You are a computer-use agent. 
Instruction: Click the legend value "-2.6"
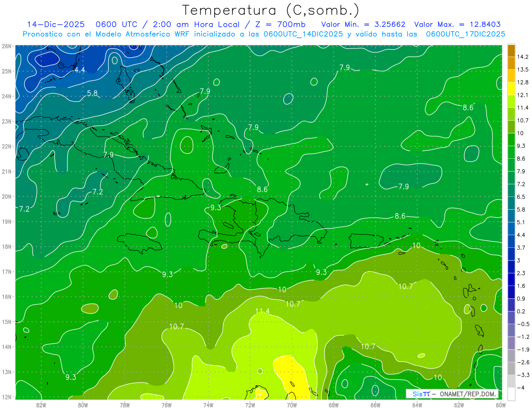click(523, 362)
